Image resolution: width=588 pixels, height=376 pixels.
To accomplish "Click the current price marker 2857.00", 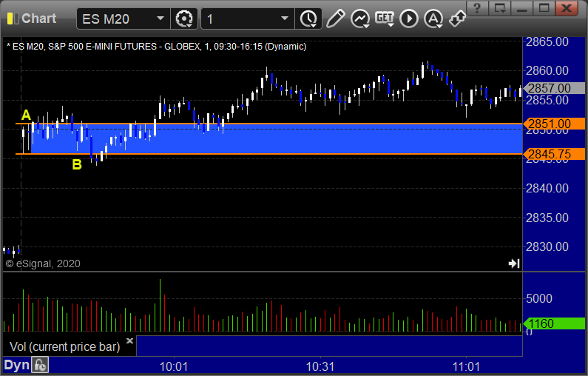I will coord(554,88).
